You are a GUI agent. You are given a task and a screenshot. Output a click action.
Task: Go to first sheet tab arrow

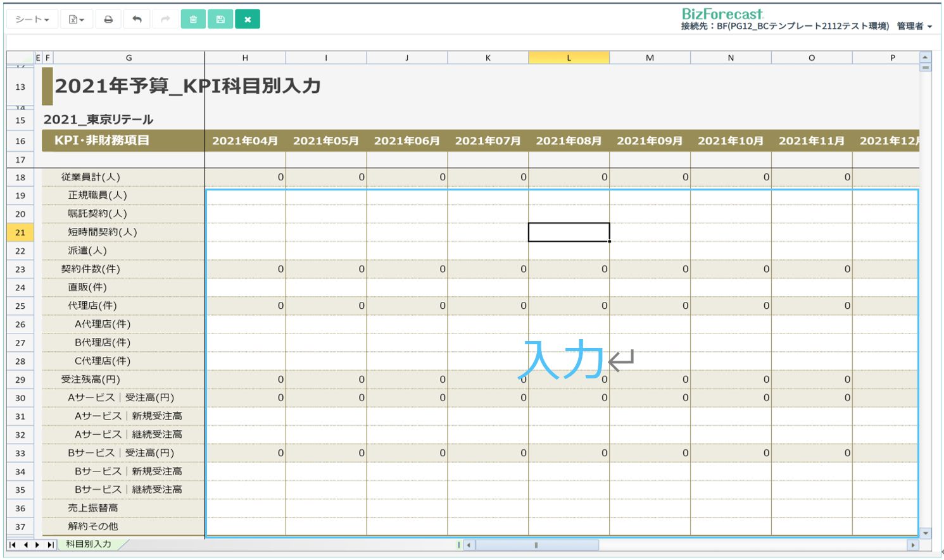[x=13, y=545]
